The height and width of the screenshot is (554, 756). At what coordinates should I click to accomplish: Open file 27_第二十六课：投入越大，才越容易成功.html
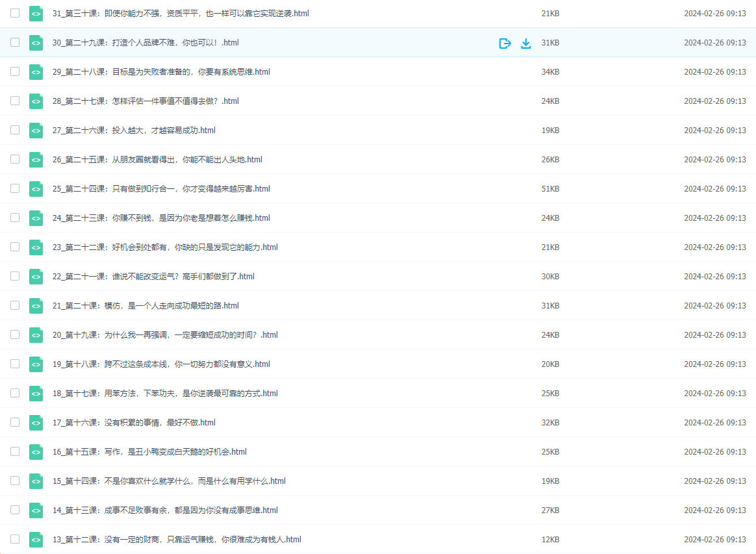(x=134, y=131)
